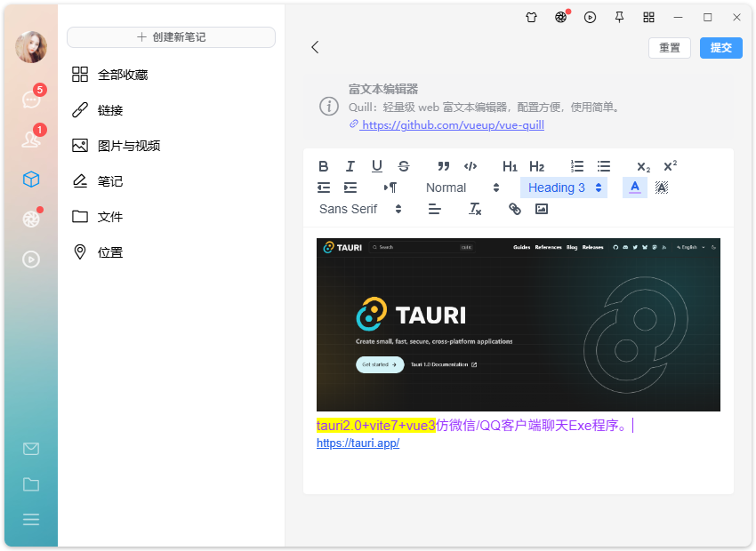Toggle the numbered list formatting
The height and width of the screenshot is (551, 756).
[x=576, y=166]
